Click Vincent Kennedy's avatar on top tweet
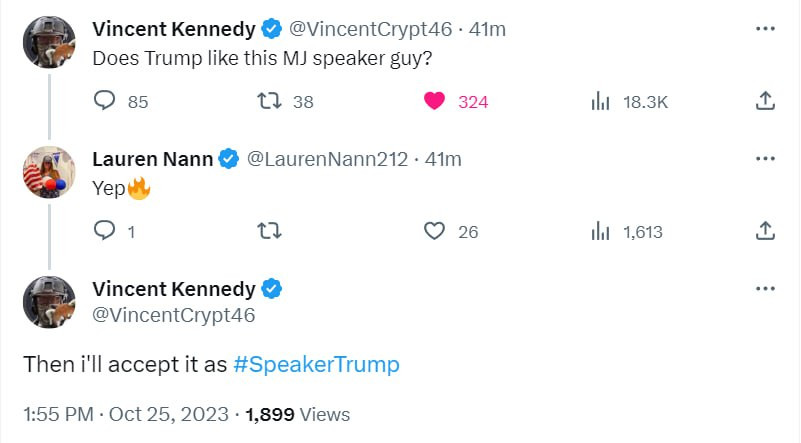The height and width of the screenshot is (443, 801). click(x=49, y=42)
